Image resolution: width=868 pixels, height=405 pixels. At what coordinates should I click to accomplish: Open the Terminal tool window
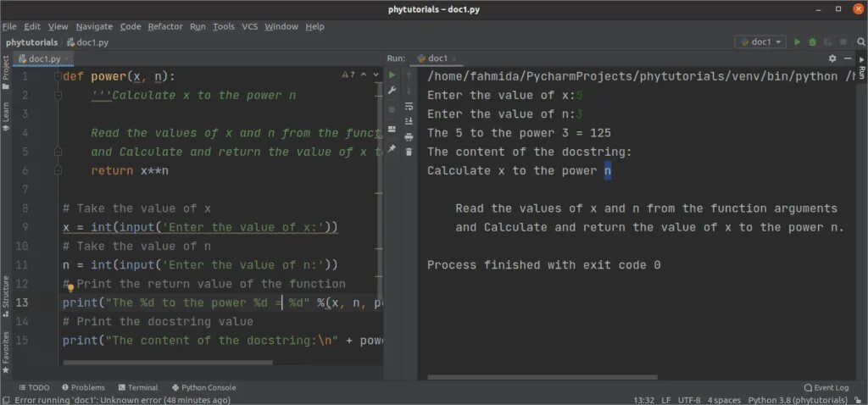tap(138, 387)
